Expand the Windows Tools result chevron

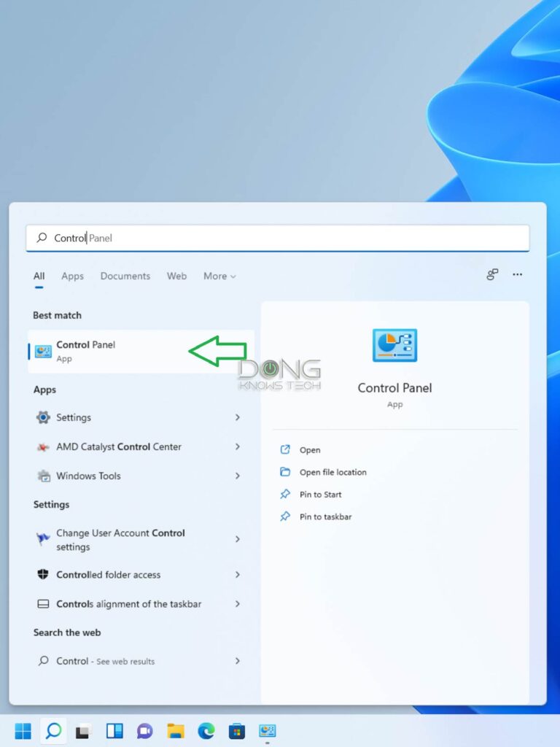tap(237, 476)
